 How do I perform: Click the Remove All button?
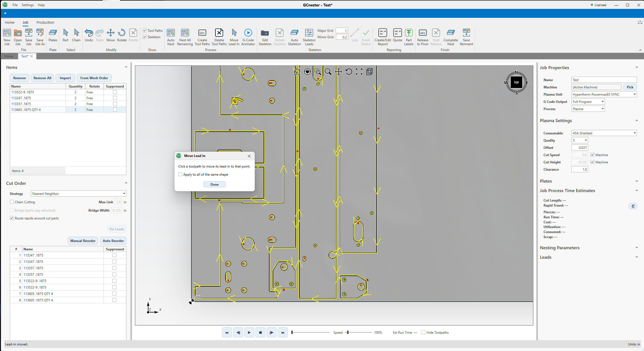(x=42, y=78)
